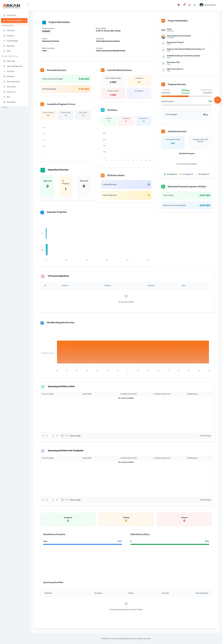Click the Financials Summary dollar icon
The width and height of the screenshot is (222, 644).
click(x=42, y=70)
